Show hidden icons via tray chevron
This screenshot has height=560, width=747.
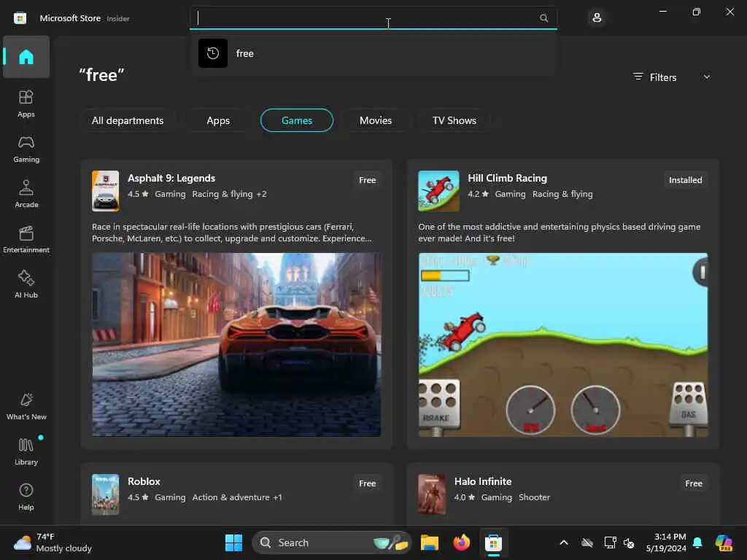pyautogui.click(x=564, y=542)
